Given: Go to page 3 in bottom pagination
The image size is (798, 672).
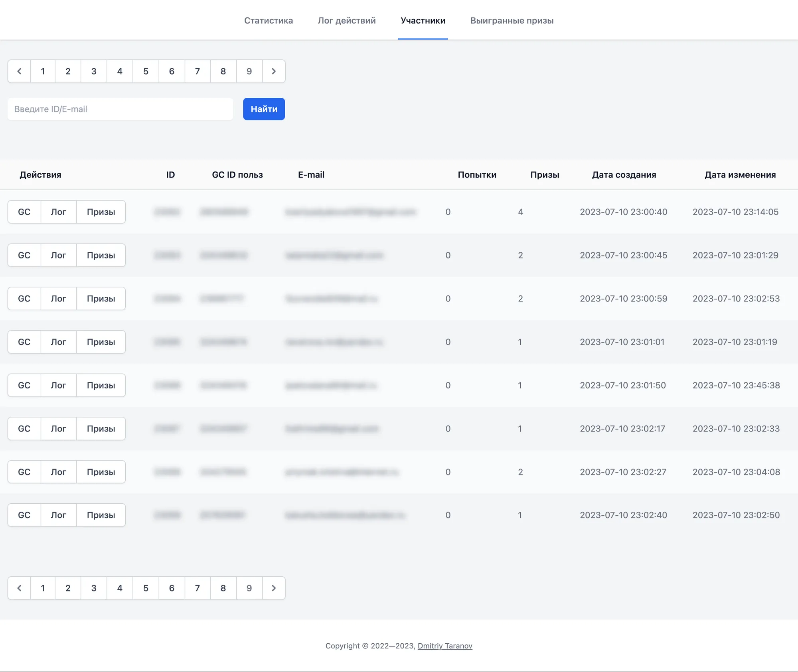Looking at the screenshot, I should click(94, 588).
